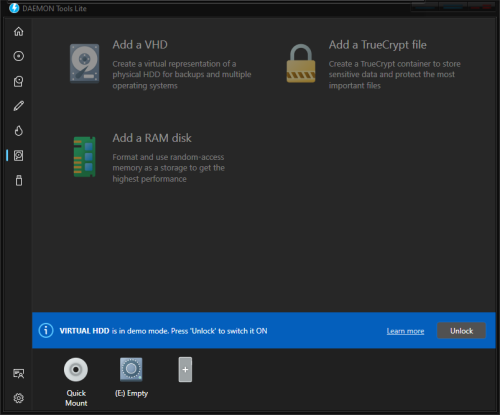Open the disc Images section in sidebar
500x415 pixels.
(x=19, y=56)
